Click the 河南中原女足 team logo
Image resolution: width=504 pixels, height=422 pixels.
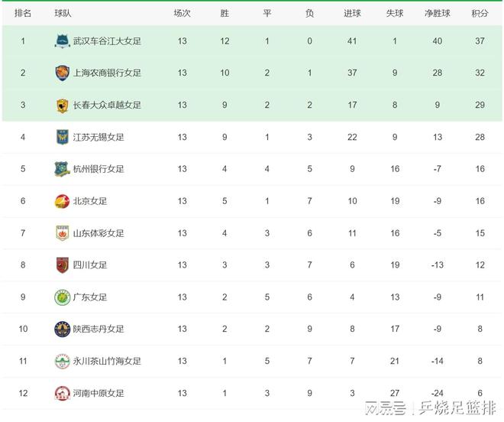pos(63,393)
